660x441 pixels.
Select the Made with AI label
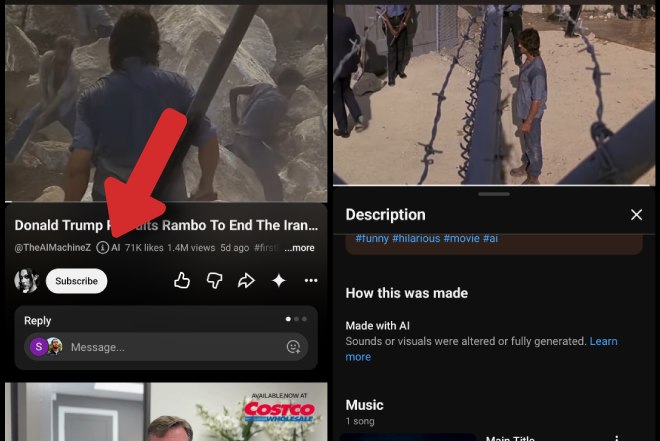point(378,326)
